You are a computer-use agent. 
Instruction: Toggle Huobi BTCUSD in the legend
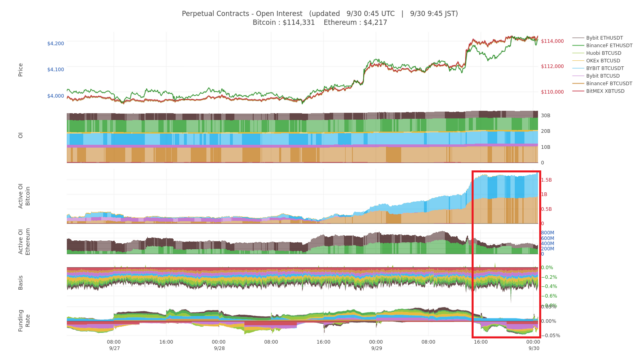point(597,53)
